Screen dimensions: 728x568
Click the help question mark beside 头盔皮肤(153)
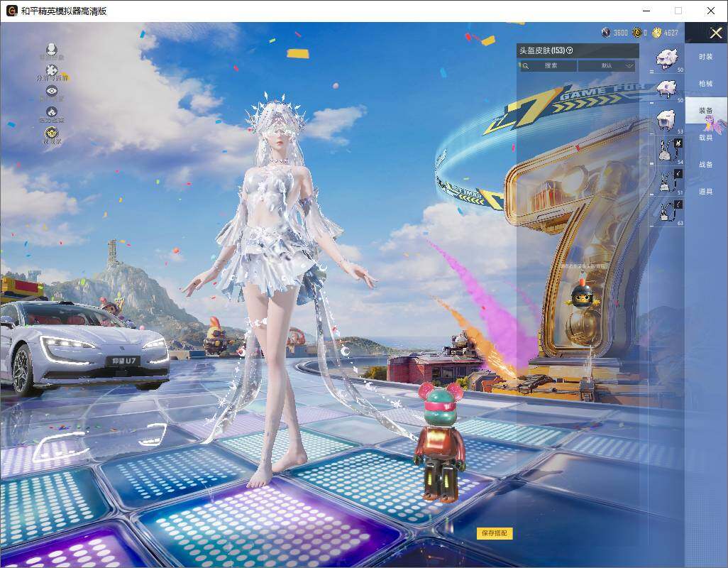click(x=570, y=50)
